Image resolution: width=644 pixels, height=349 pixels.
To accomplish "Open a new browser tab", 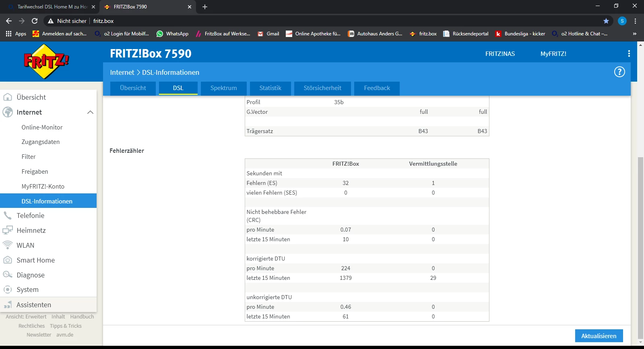I will pos(205,7).
